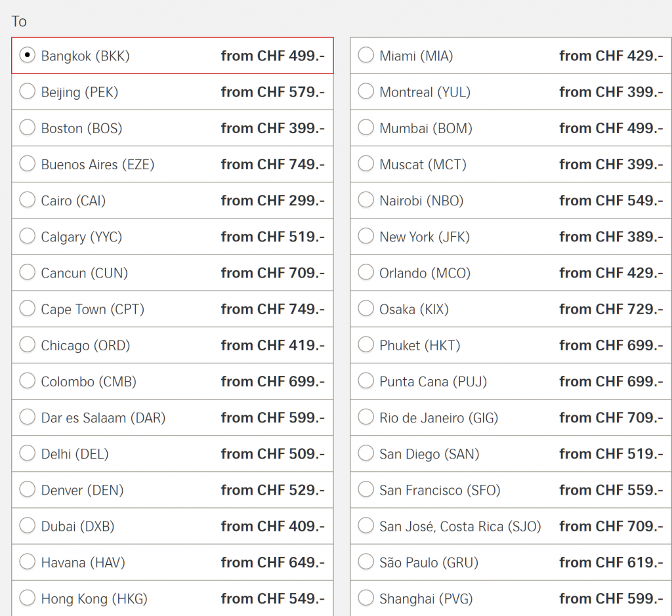
Task: Choose Montreal (YUL) as destination
Action: 366,92
